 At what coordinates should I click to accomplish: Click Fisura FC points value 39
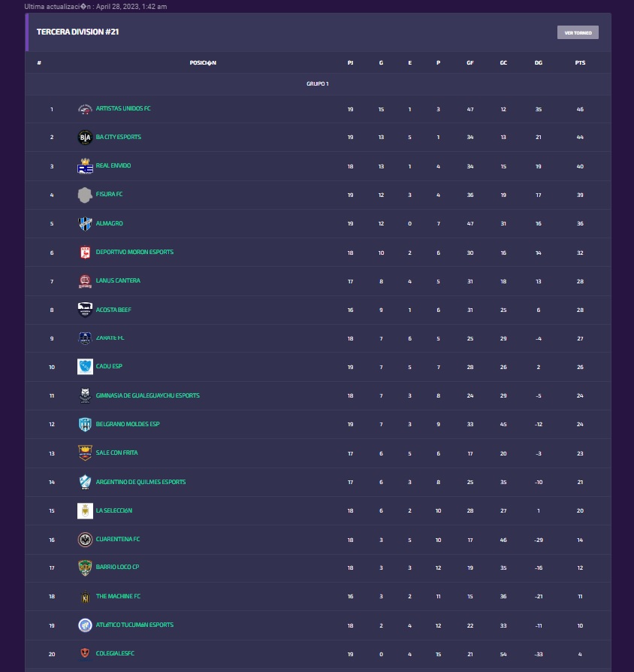coord(580,195)
